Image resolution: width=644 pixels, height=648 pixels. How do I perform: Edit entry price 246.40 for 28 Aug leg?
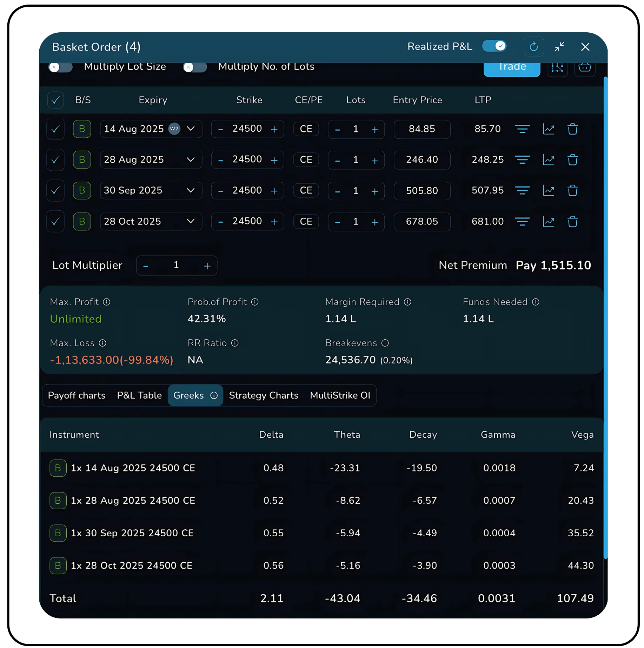[422, 160]
